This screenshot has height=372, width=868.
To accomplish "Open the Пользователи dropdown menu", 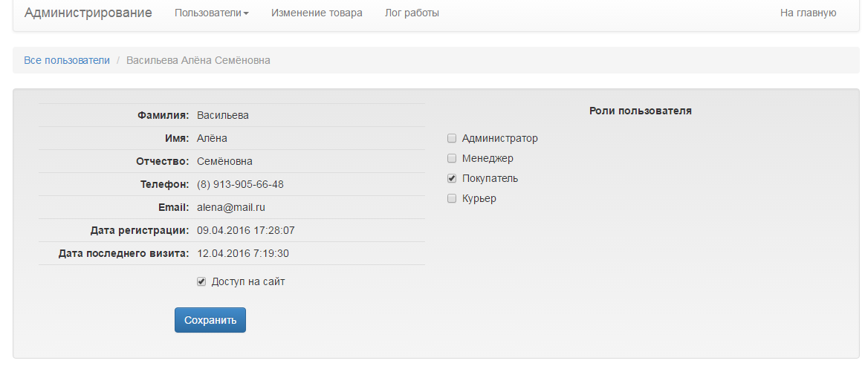I will (x=212, y=13).
